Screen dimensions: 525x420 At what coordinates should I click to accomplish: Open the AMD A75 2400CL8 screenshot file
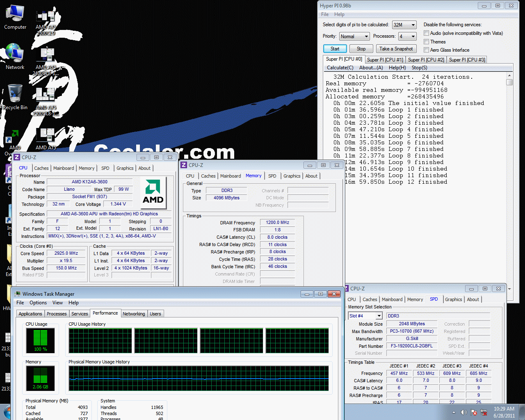pos(46,62)
